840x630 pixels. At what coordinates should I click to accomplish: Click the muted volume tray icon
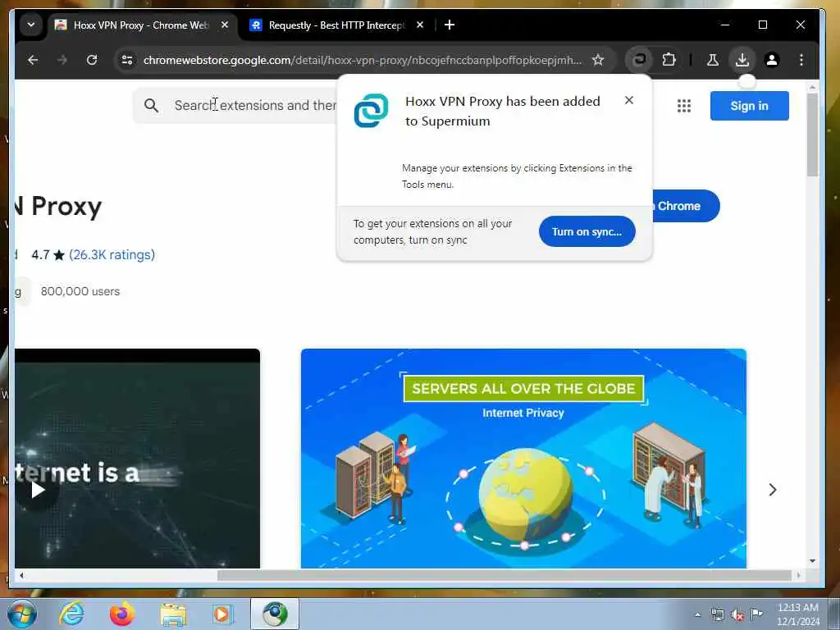737,614
